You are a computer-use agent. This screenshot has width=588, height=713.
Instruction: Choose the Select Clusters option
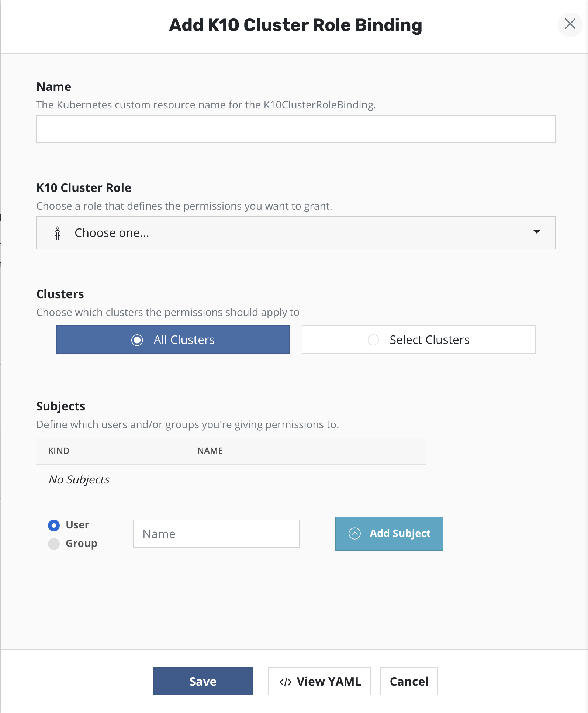click(x=418, y=340)
